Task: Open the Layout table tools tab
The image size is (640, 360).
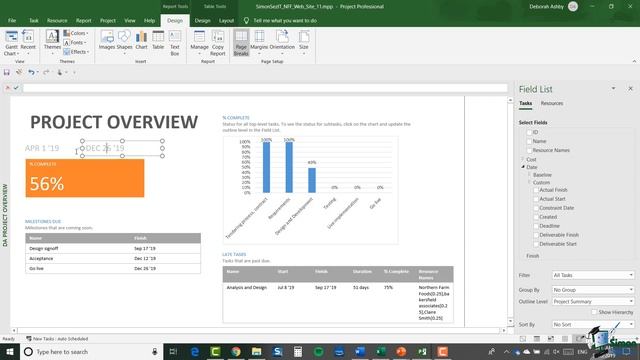Action: [226, 20]
